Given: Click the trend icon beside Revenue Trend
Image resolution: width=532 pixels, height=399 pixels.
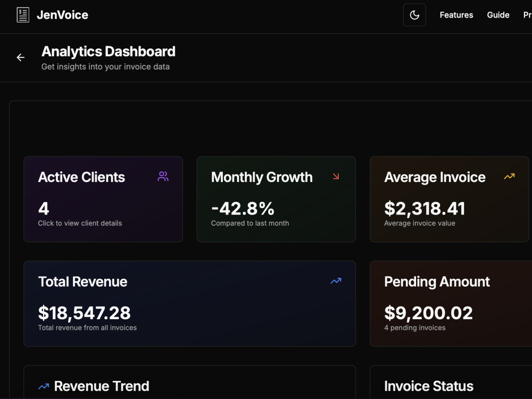Looking at the screenshot, I should pos(44,386).
